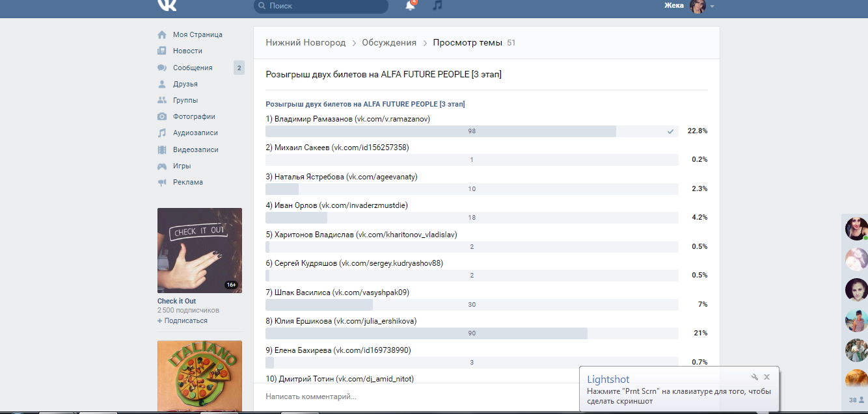868x414 pixels.
Task: Click the Games controller icon
Action: tap(162, 166)
